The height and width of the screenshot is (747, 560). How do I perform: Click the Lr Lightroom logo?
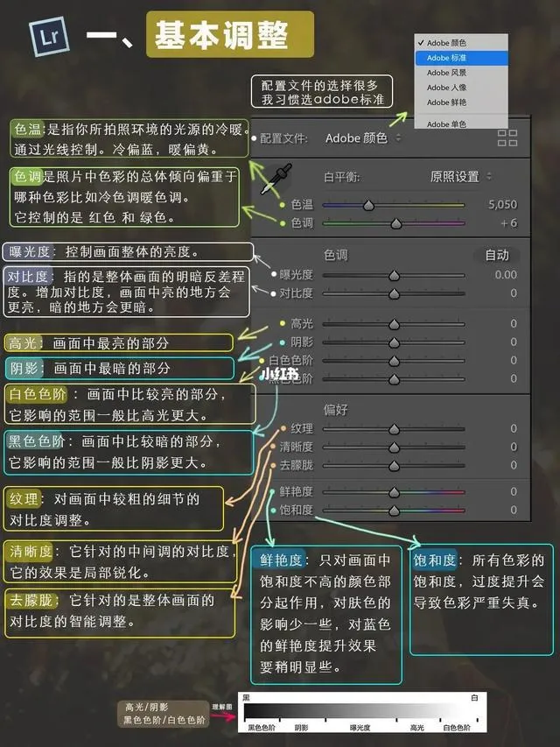click(49, 36)
